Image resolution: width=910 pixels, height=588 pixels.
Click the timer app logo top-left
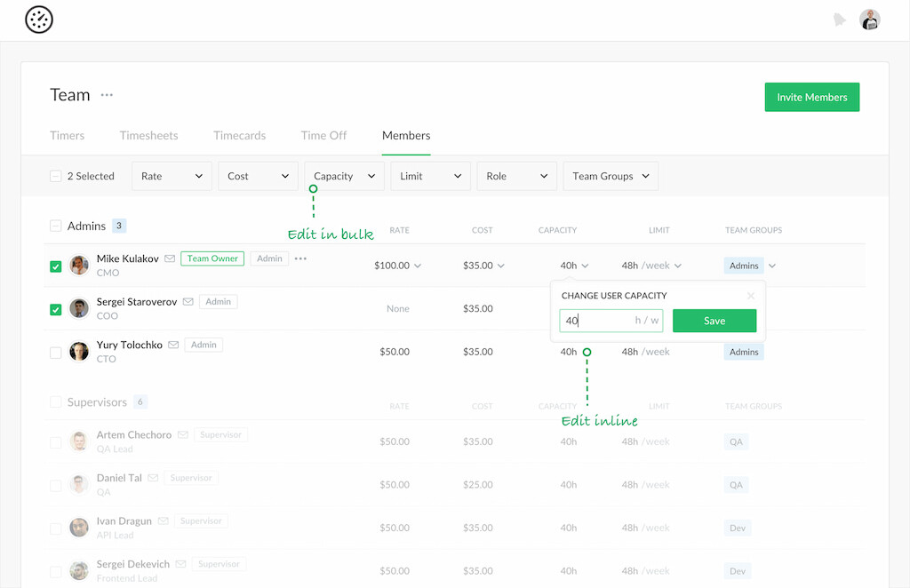[38, 19]
